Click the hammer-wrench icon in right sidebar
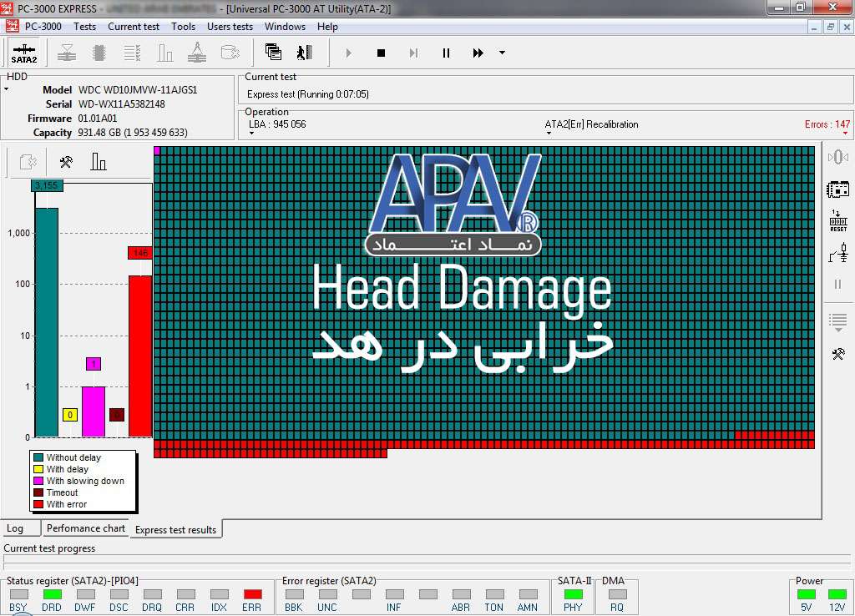The image size is (855, 616). tap(838, 355)
